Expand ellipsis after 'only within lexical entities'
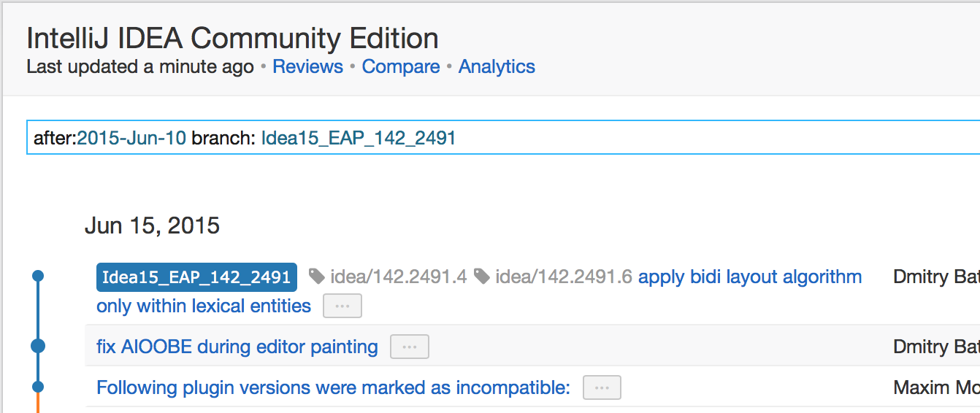Viewport: 980px width, 413px height. point(342,306)
